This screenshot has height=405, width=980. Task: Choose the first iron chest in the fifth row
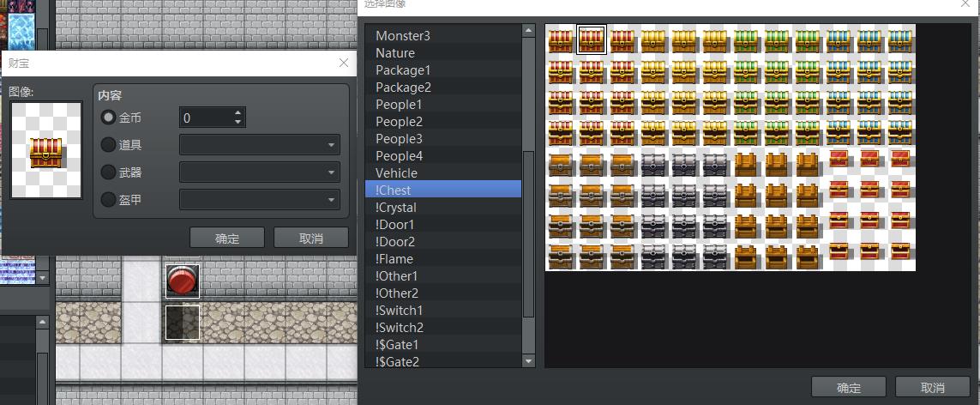(x=653, y=164)
